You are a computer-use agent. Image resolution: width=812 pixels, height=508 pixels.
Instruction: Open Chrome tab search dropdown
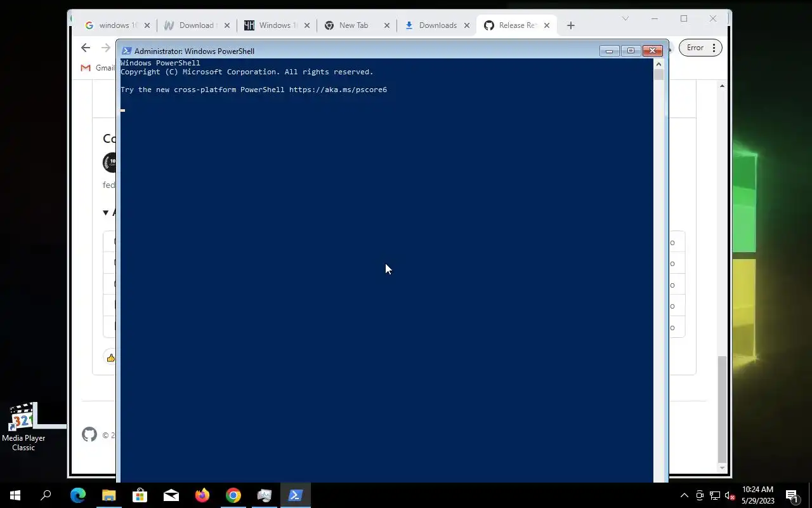pos(625,18)
